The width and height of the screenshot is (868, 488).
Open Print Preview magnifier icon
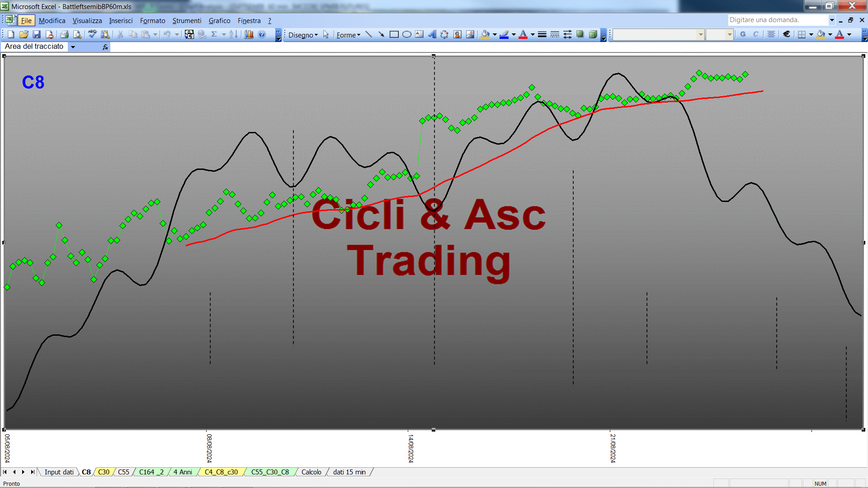[77, 34]
